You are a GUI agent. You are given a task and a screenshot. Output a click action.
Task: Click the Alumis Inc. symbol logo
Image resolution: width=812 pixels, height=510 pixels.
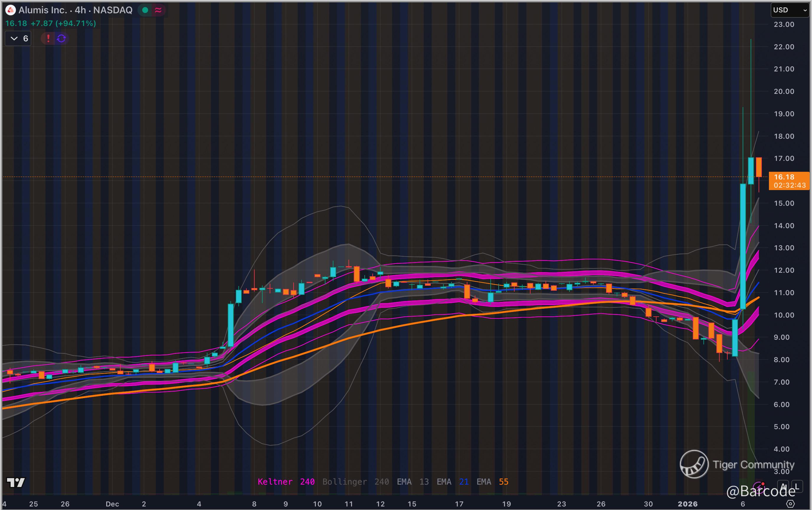[x=10, y=10]
